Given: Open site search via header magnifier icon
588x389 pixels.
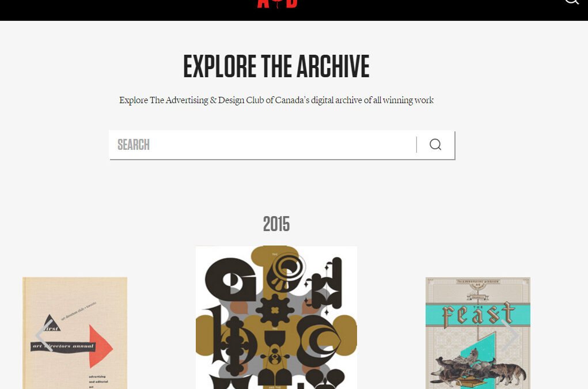Looking at the screenshot, I should (x=572, y=2).
